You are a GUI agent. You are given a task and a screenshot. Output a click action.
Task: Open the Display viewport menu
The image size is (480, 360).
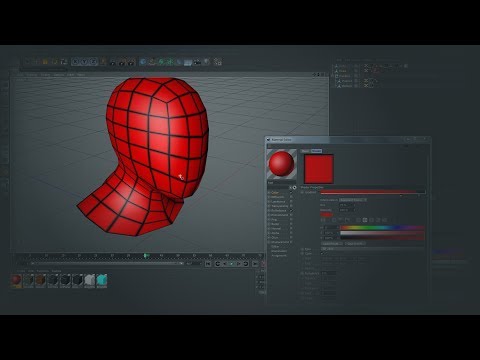tap(45, 75)
